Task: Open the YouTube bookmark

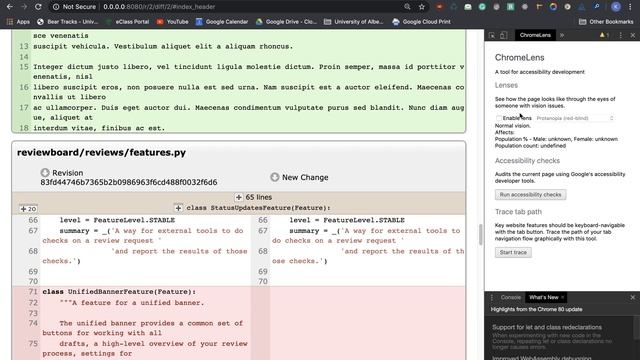Action: 173,22
